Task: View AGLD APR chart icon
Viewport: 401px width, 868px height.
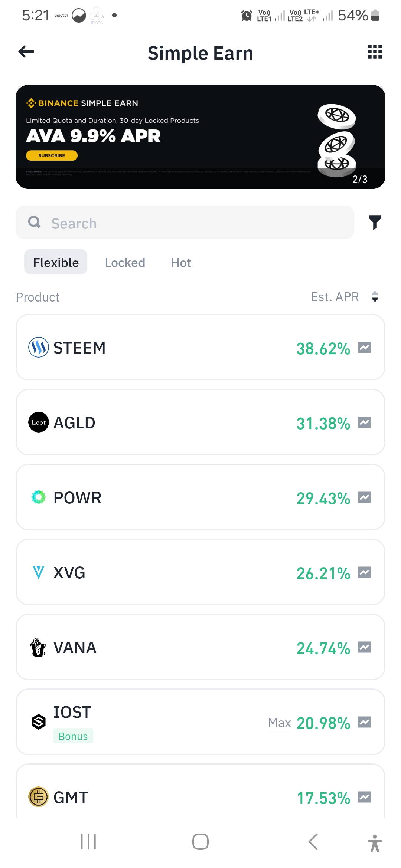Action: point(364,423)
